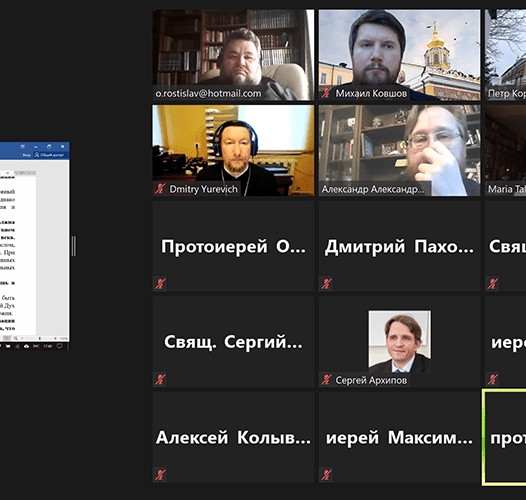526x500 pixels.
Task: Click the muted mic icon beside Dmitry Yurevich
Action: pyautogui.click(x=160, y=189)
